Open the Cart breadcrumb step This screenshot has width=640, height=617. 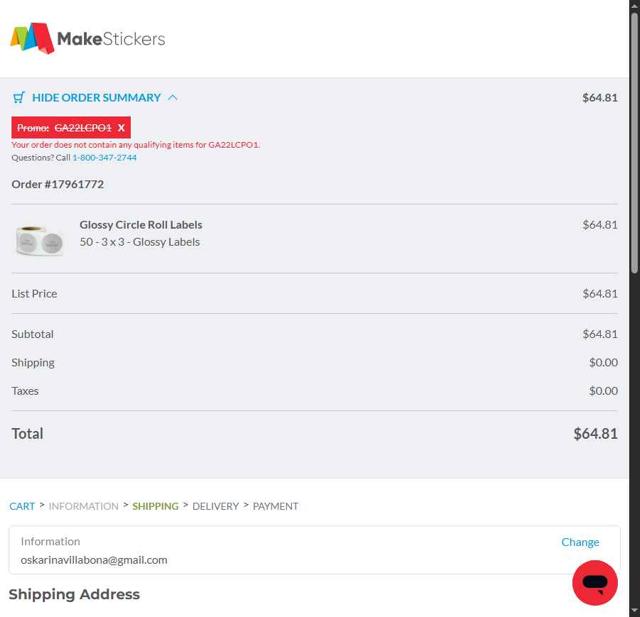[22, 506]
